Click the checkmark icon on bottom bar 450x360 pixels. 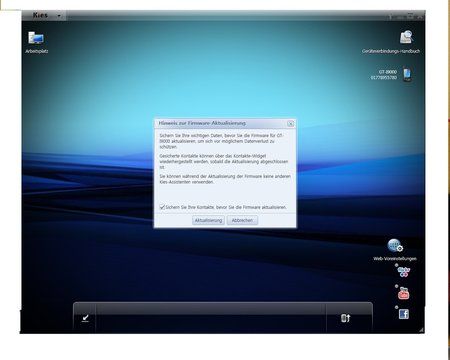85,318
